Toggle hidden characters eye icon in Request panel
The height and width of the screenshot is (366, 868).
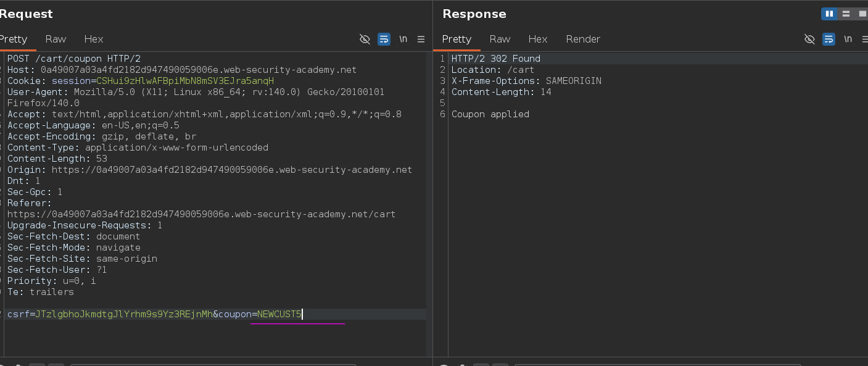pos(365,39)
